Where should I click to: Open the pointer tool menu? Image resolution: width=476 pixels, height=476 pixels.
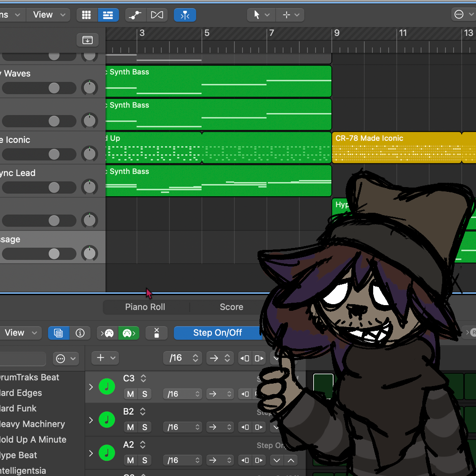tap(261, 15)
